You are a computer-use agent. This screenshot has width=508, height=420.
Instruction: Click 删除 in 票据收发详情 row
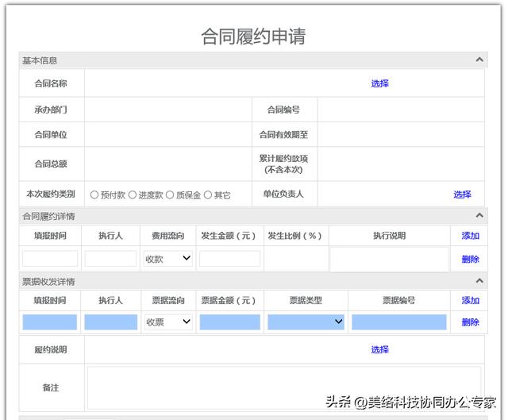470,322
